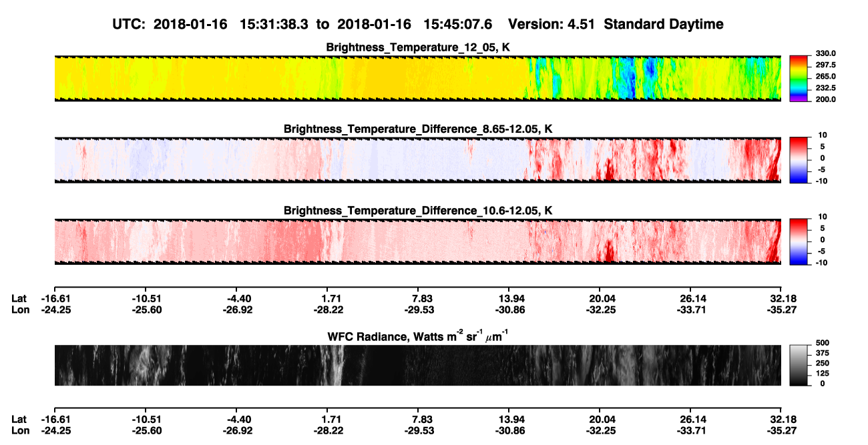Click the 500 label on radiance colorbar
Image resolution: width=868 pixels, height=445 pixels.
(821, 342)
